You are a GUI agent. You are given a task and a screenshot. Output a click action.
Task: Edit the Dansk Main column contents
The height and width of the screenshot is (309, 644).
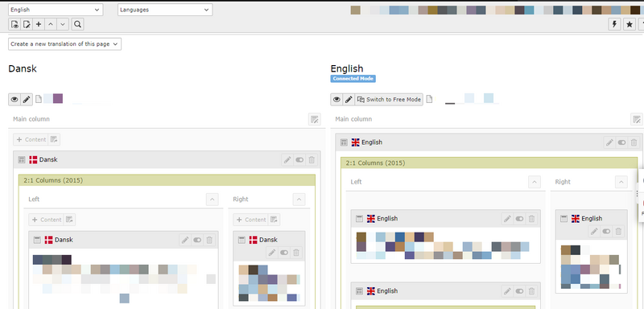315,119
